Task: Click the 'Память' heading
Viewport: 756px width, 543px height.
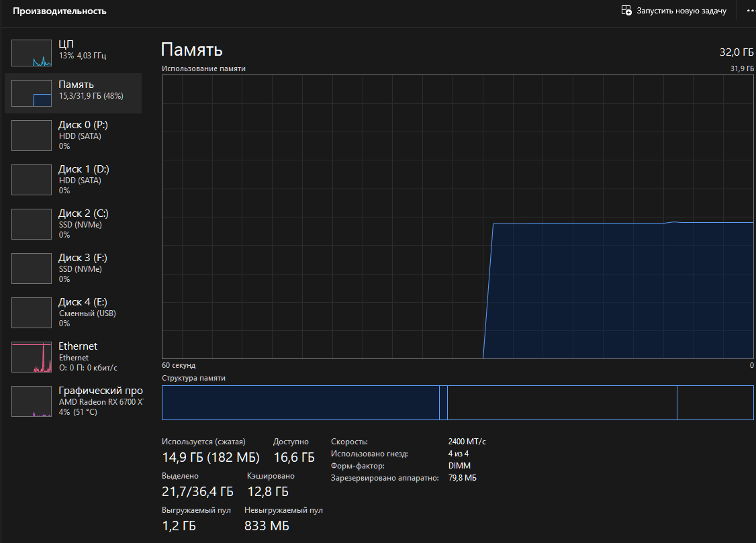Action: click(x=192, y=50)
